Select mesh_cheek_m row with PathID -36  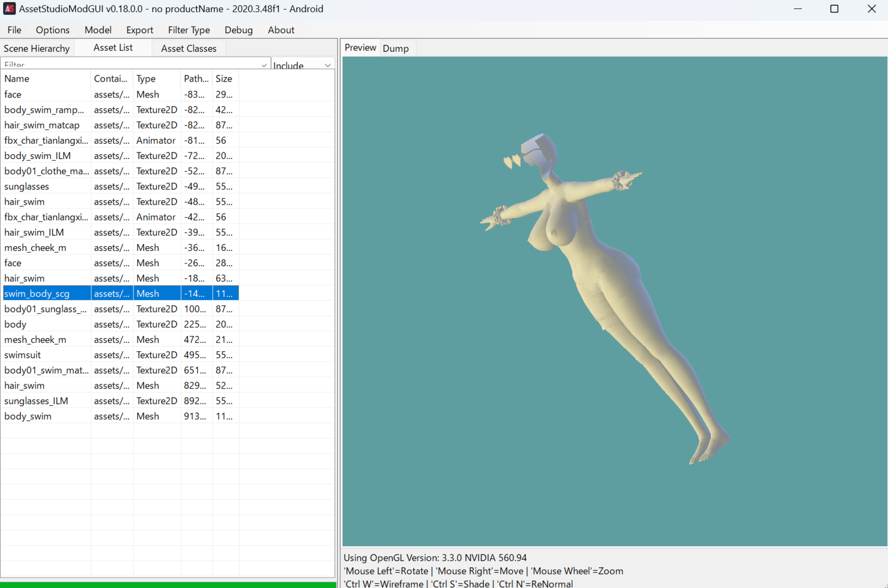[120, 248]
